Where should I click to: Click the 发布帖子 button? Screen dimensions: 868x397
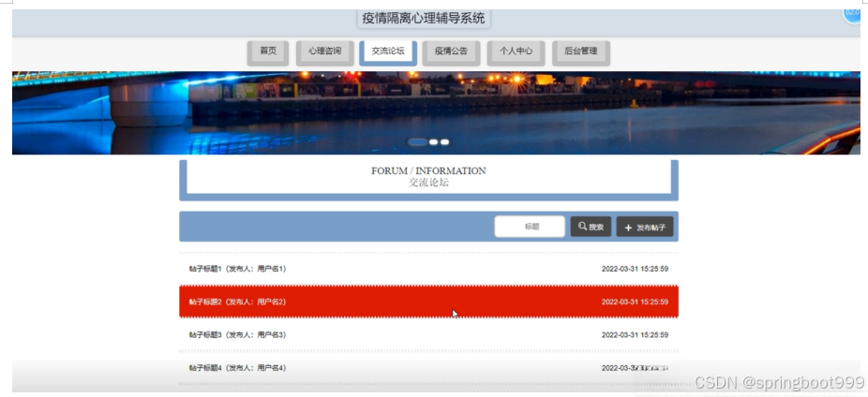[x=645, y=227]
